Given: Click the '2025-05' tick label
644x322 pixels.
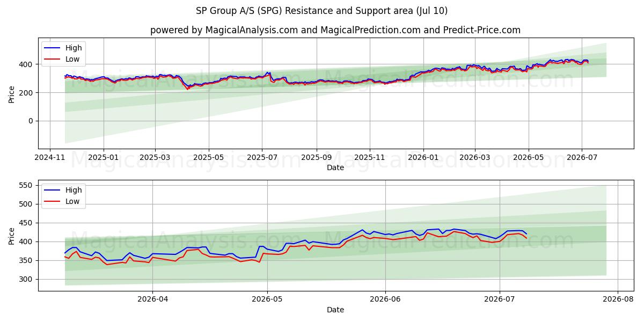Looking at the screenshot, I should pyautogui.click(x=209, y=158).
